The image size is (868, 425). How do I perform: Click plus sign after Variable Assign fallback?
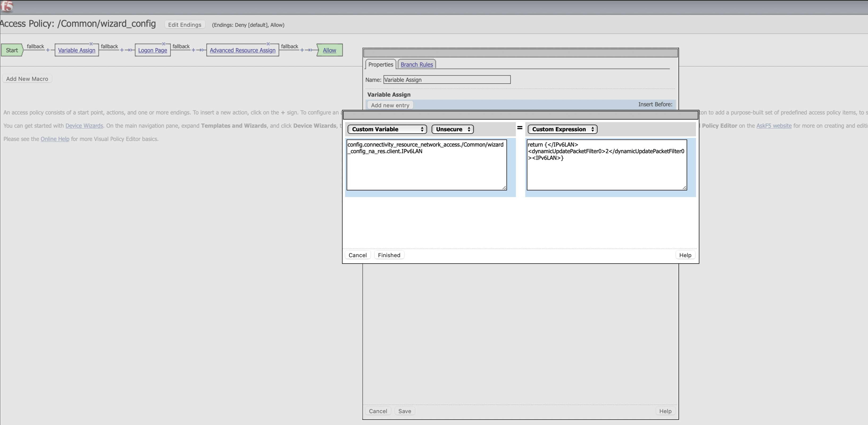(x=122, y=50)
